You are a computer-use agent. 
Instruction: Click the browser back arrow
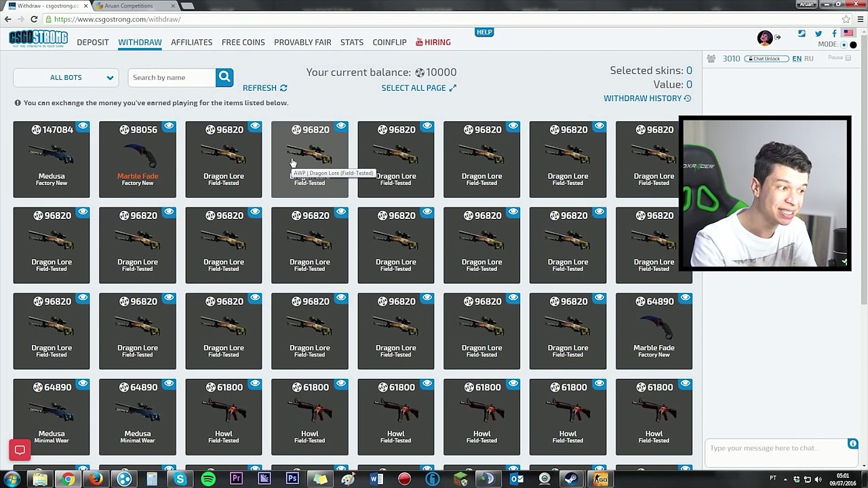coord(8,19)
